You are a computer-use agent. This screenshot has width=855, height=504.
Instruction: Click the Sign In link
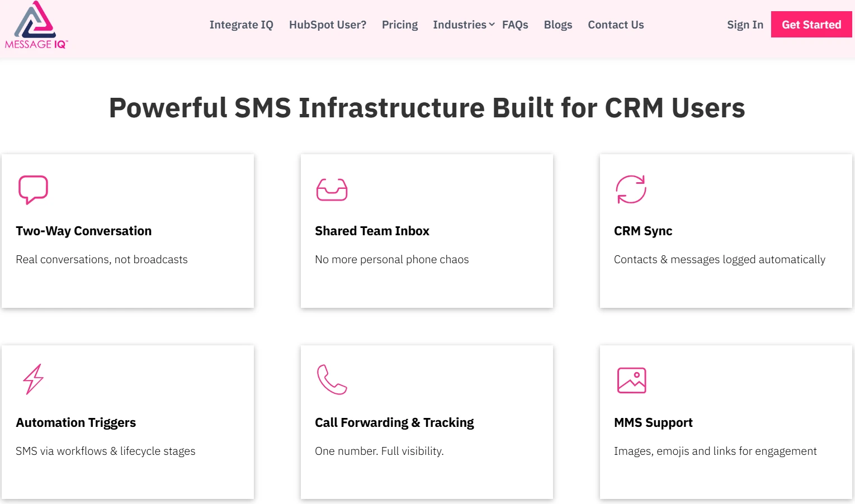pos(744,25)
